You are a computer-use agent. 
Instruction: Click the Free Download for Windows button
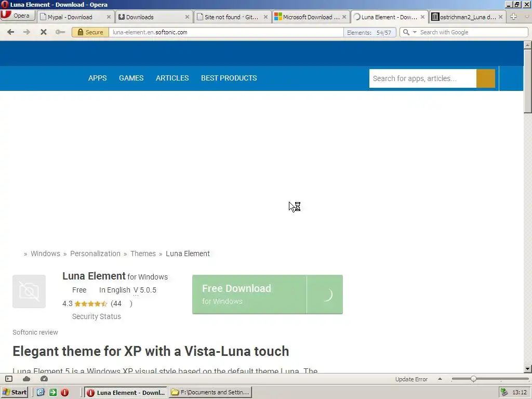pyautogui.click(x=249, y=295)
